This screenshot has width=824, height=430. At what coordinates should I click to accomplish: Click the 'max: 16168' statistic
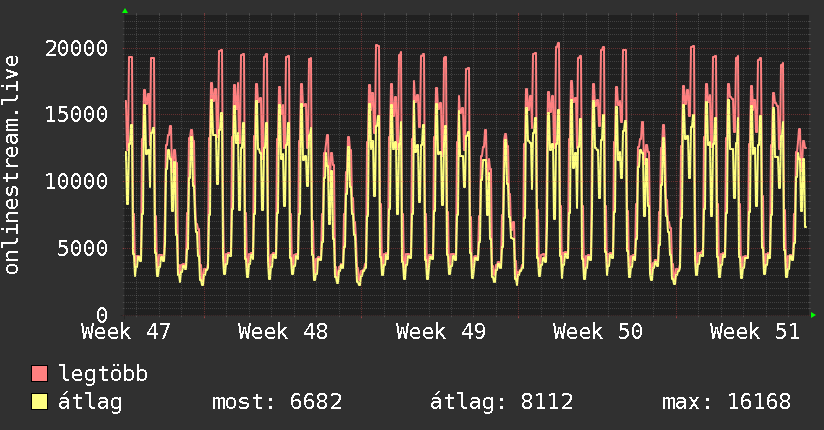coord(726,402)
